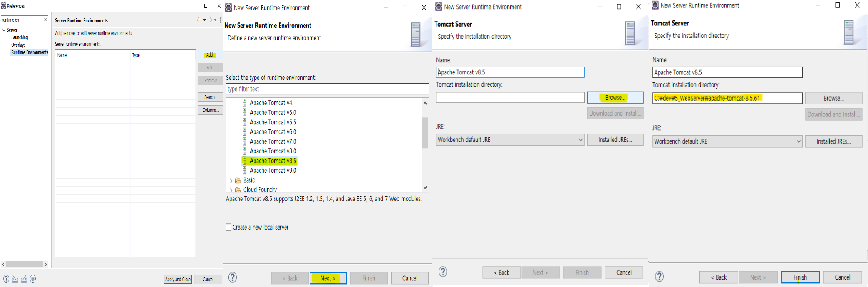Toggle 'Create a new local server' checkbox

tap(228, 227)
